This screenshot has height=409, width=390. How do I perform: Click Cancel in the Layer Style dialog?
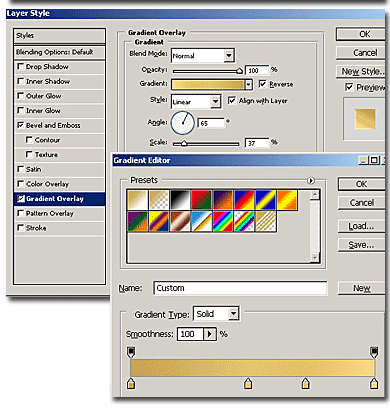(x=362, y=53)
